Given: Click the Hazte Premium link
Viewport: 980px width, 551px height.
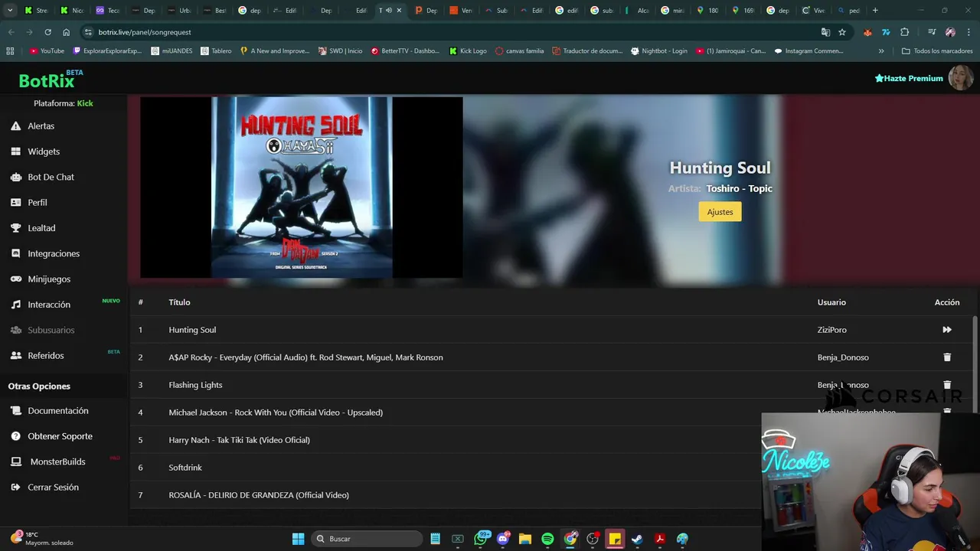Looking at the screenshot, I should tap(909, 78).
